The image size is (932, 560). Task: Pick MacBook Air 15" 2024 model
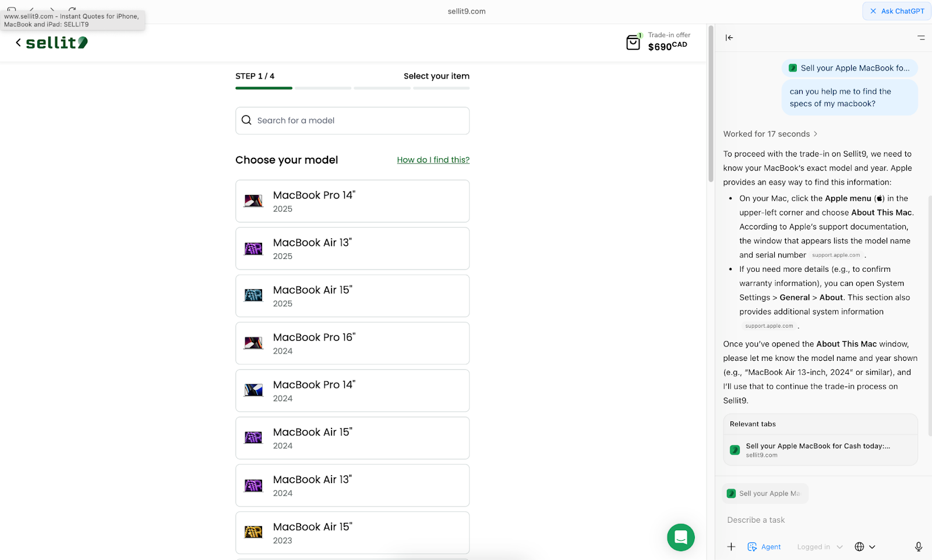point(352,438)
